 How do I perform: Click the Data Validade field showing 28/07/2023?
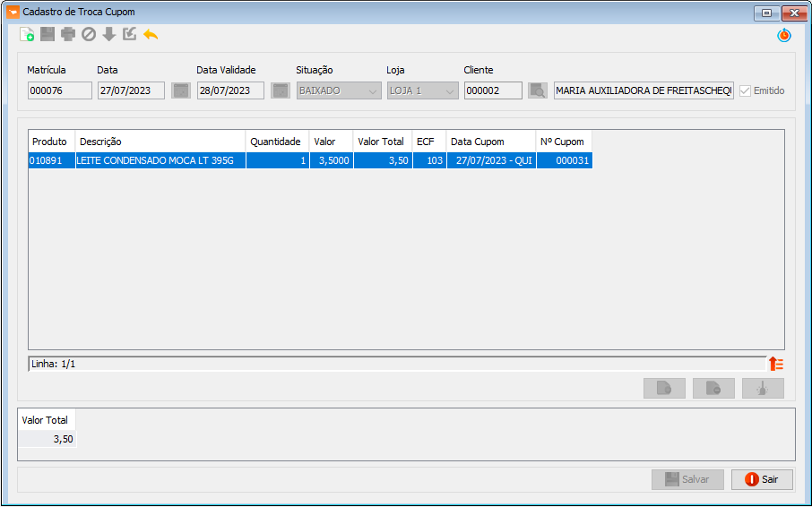pyautogui.click(x=230, y=90)
